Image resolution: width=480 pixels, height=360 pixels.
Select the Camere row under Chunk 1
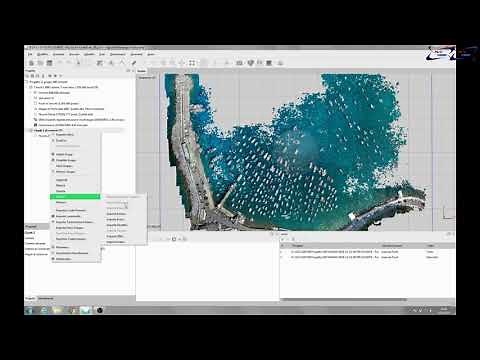[x=54, y=93]
